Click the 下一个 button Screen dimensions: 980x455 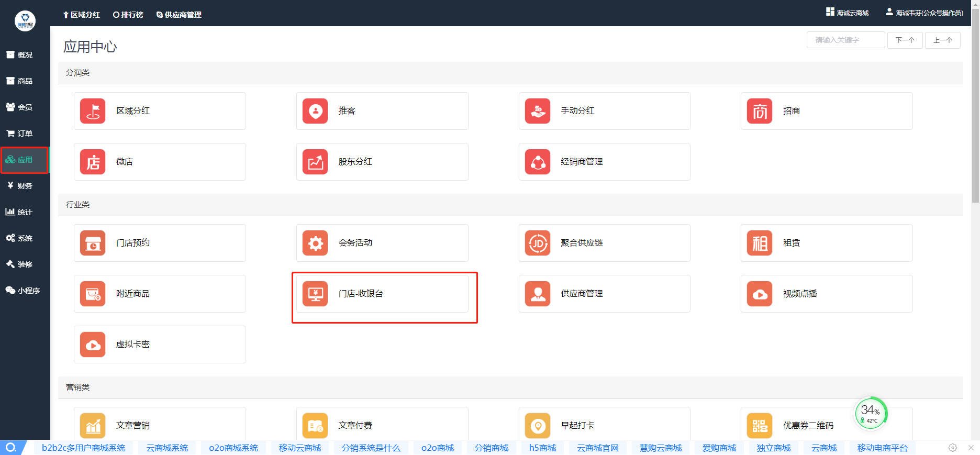click(905, 40)
